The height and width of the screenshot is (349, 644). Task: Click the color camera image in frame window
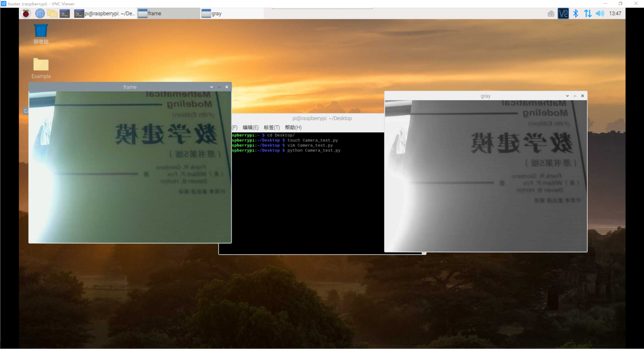[x=130, y=167]
